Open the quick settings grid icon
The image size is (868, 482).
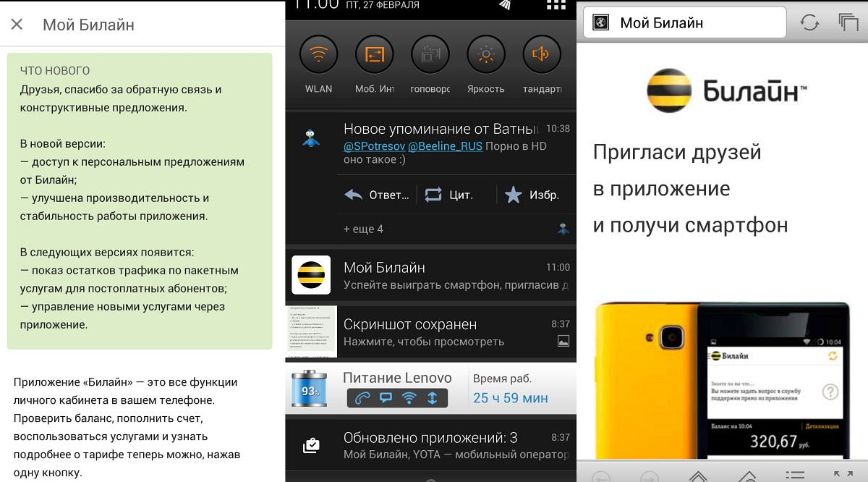pyautogui.click(x=556, y=4)
